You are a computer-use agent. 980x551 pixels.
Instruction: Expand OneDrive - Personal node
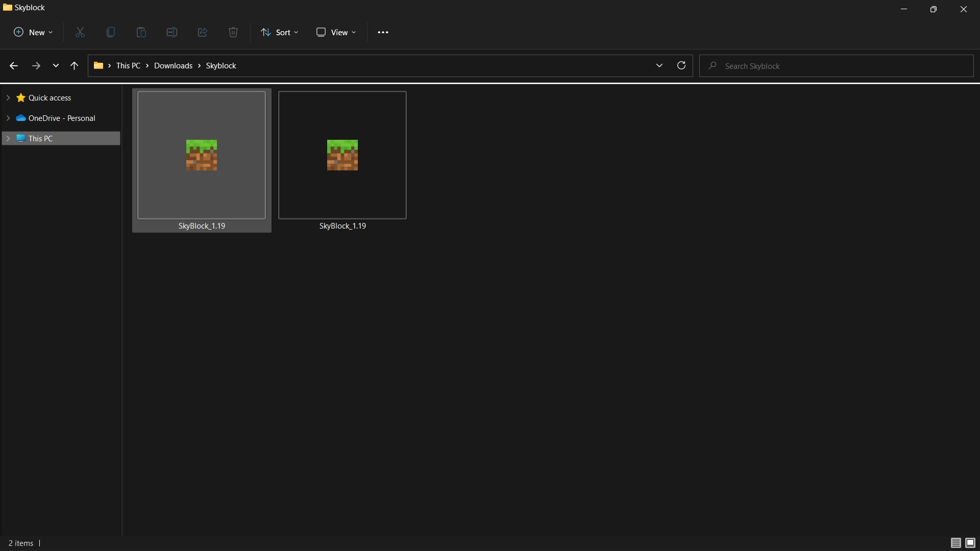tap(8, 118)
